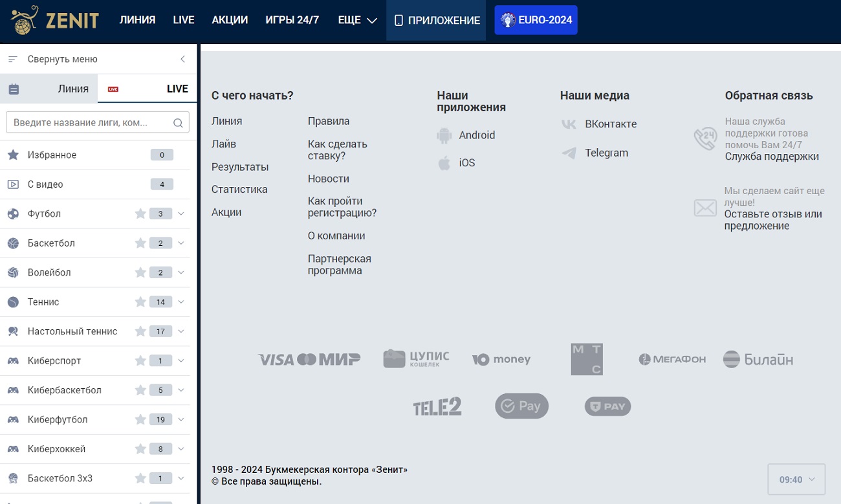Click the Apple iOS icon

pyautogui.click(x=444, y=163)
